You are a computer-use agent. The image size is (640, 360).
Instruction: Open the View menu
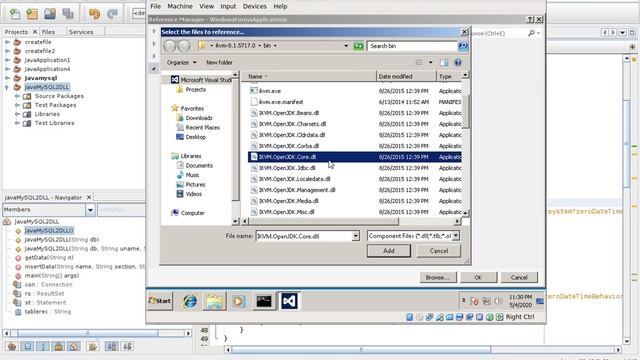[207, 6]
